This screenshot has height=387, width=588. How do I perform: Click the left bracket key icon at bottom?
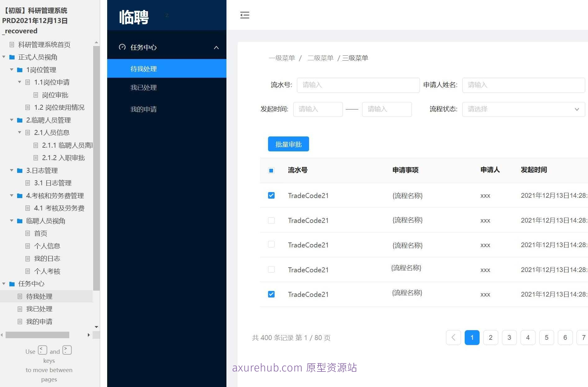click(x=43, y=350)
